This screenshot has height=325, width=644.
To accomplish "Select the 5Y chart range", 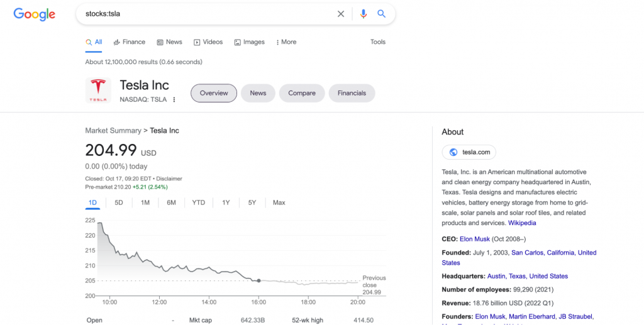I will (252, 202).
